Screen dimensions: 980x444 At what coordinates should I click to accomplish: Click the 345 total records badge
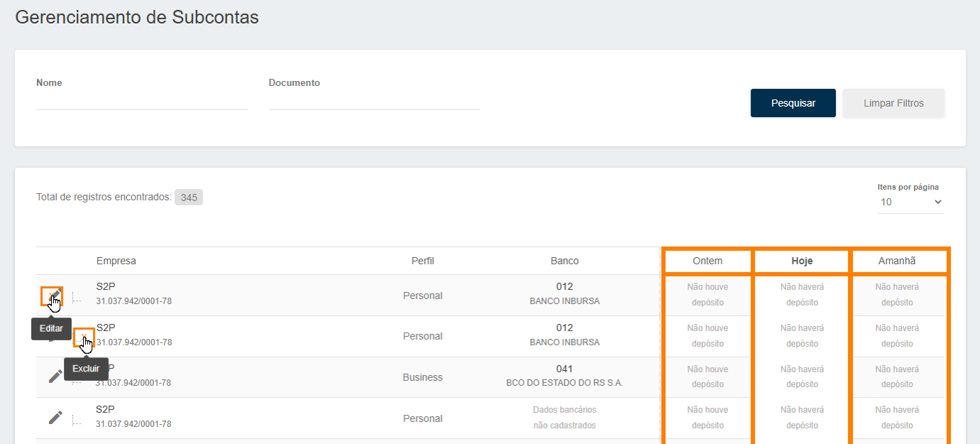click(189, 197)
